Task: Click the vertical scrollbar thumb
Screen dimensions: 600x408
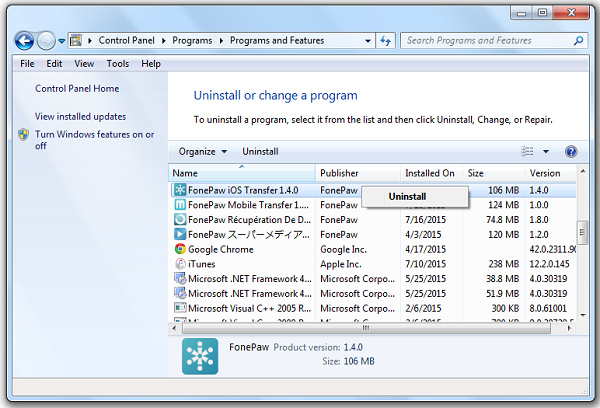Action: (582, 232)
